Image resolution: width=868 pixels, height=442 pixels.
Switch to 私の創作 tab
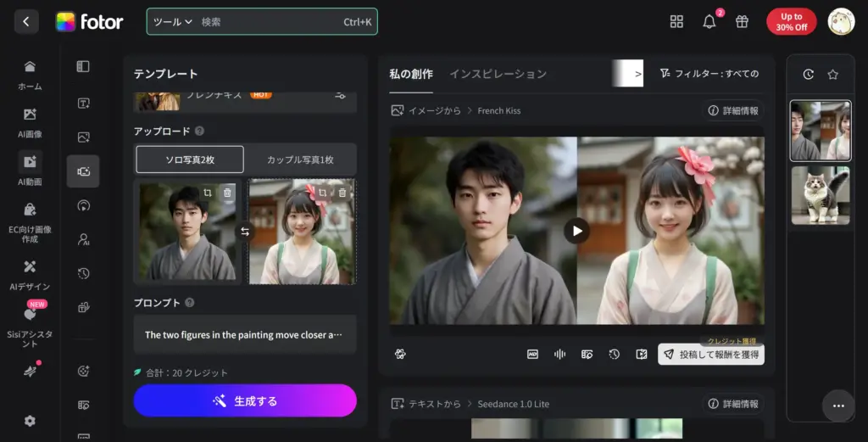point(411,74)
